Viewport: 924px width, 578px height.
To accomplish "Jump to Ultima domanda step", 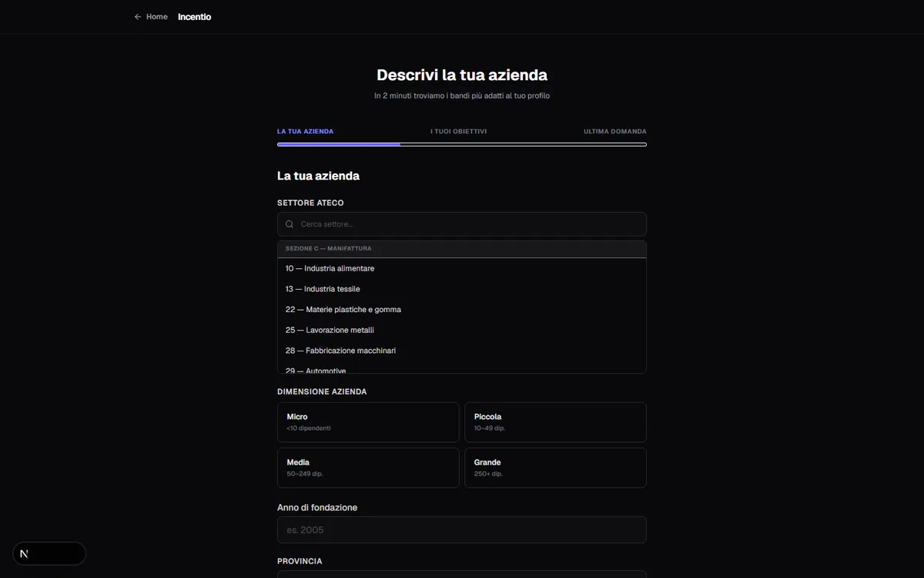I will 615,132.
